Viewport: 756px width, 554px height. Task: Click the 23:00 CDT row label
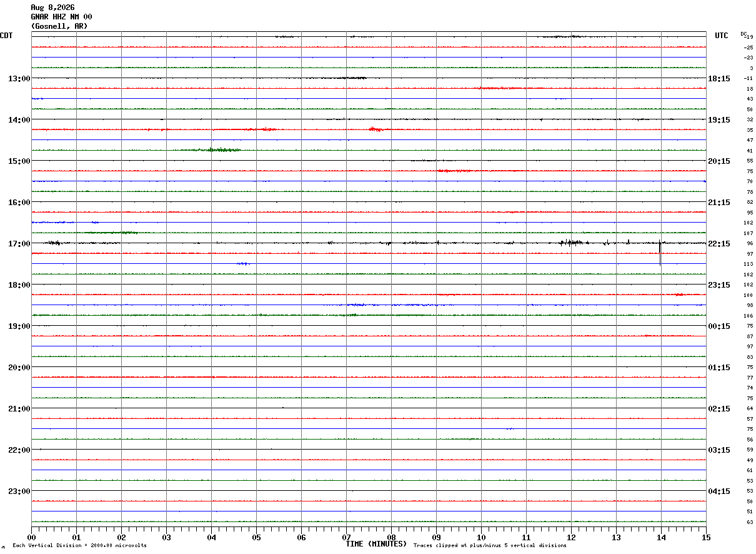19,491
